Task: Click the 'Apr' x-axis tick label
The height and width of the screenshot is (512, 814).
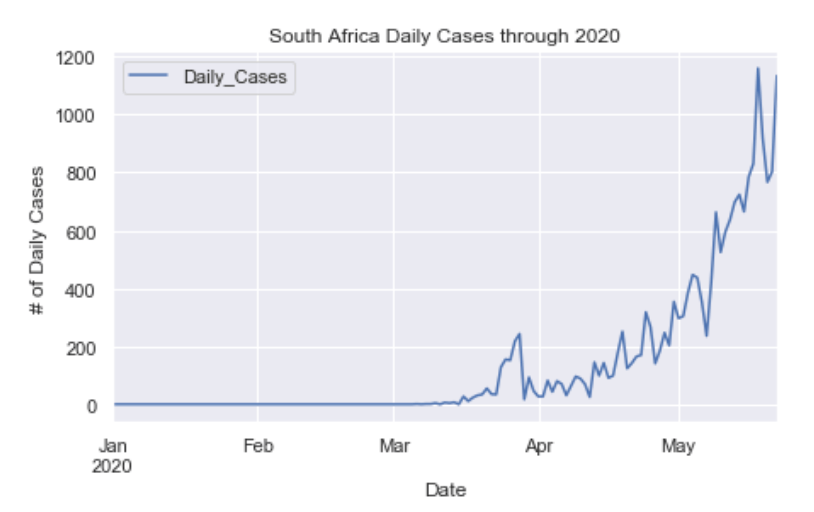Action: (x=540, y=445)
